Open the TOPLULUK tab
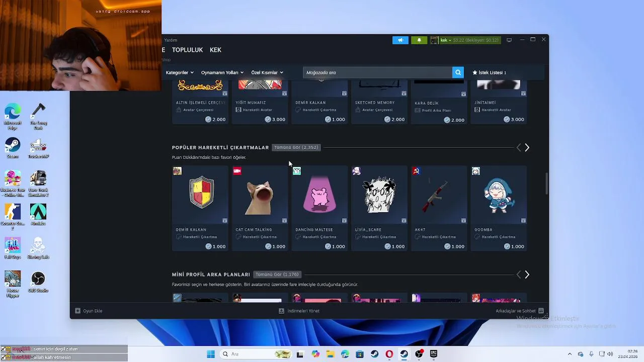Viewport: 644px width, 362px height. pyautogui.click(x=187, y=50)
